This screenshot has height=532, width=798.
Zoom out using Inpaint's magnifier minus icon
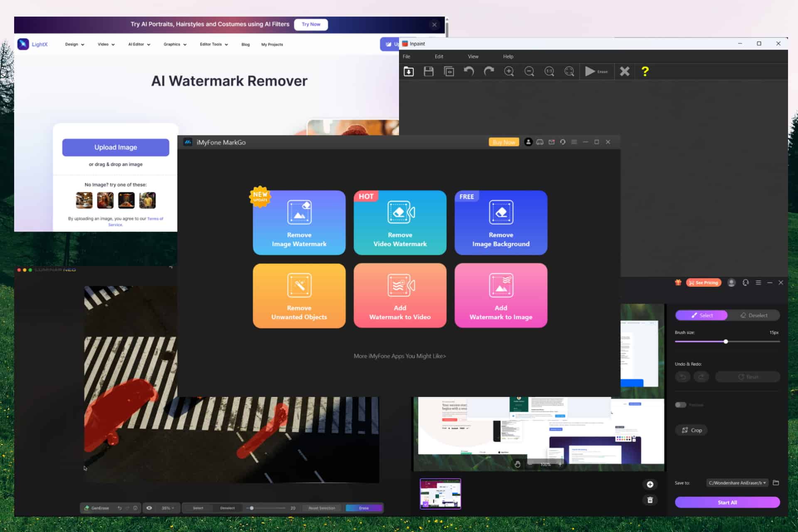(x=529, y=71)
